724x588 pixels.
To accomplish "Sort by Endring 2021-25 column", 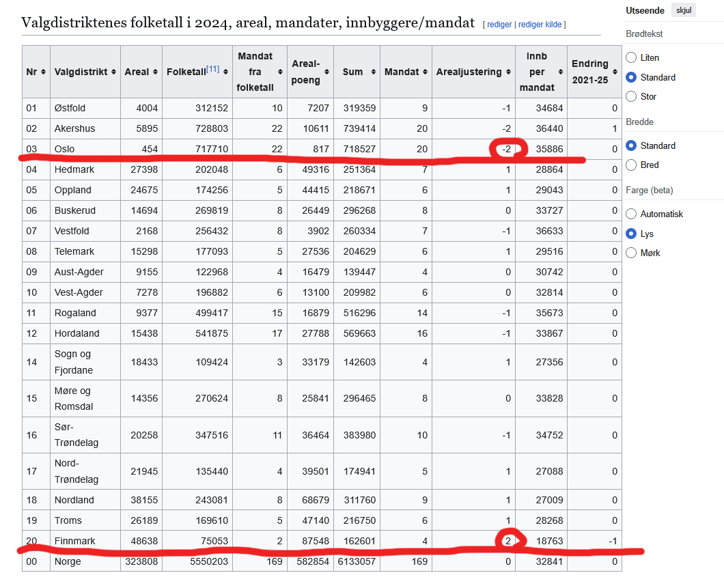I will 614,72.
